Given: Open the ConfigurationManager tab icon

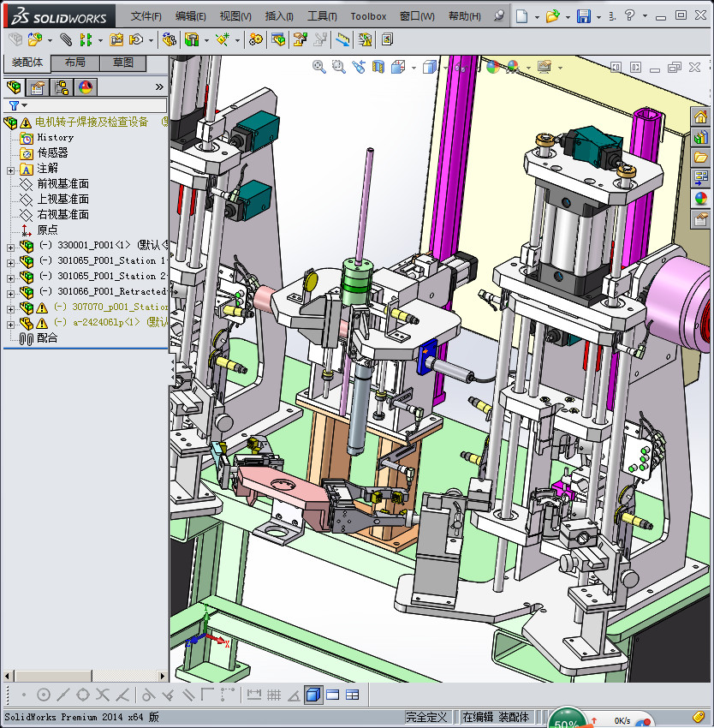Looking at the screenshot, I should pos(62,87).
